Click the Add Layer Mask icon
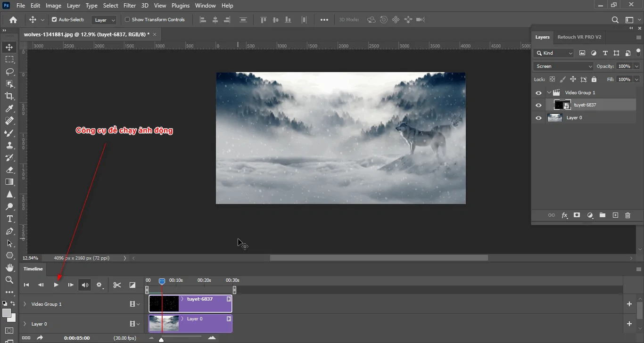 click(577, 215)
